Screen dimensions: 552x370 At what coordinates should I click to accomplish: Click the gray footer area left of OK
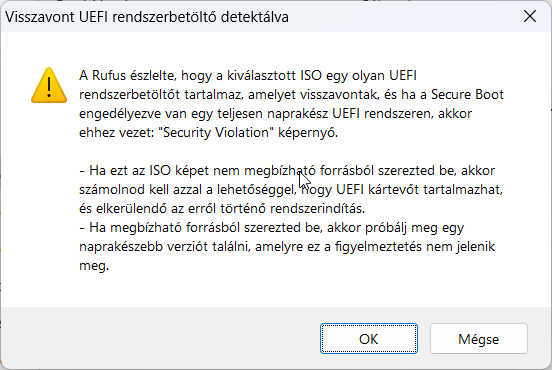160,338
